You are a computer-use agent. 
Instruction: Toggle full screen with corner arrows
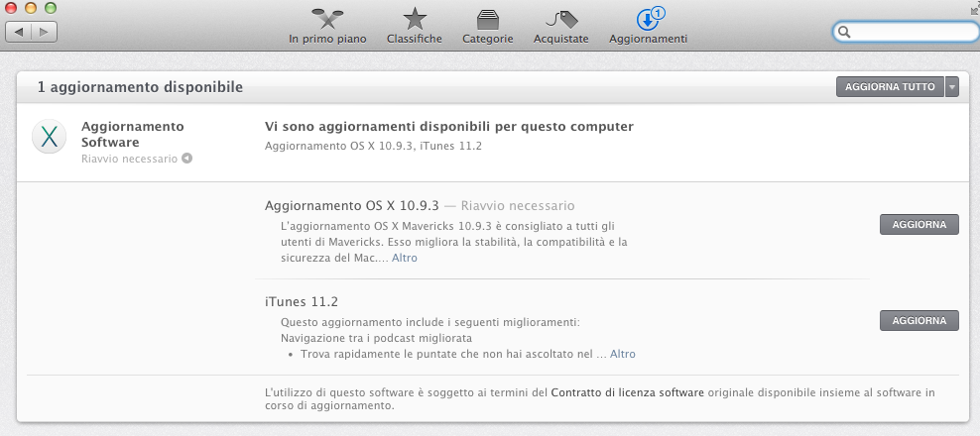pyautogui.click(x=974, y=7)
